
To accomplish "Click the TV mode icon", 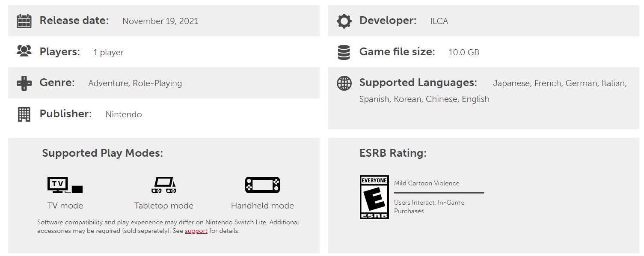I will pos(65,185).
